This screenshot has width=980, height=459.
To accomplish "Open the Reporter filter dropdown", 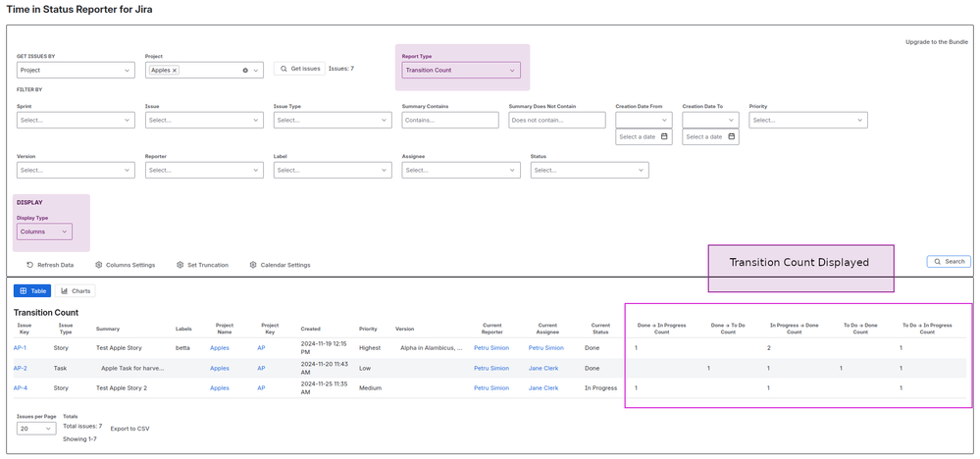I will coord(204,170).
